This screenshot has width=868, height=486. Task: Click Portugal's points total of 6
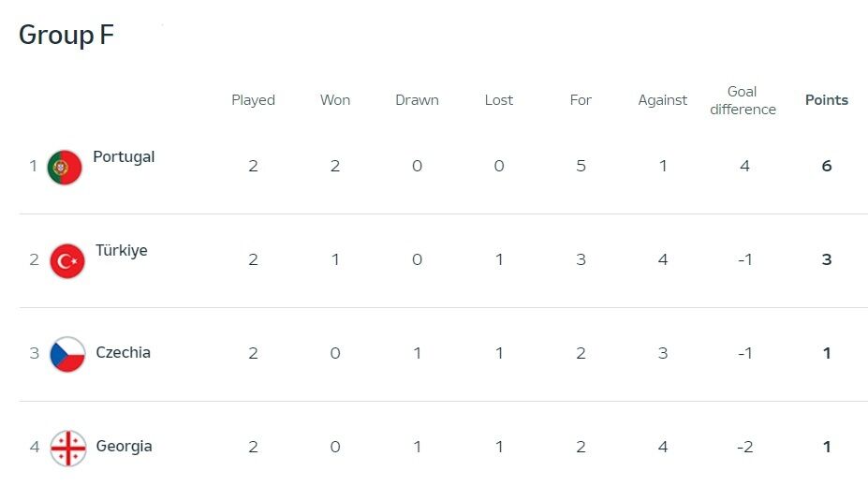[826, 167]
